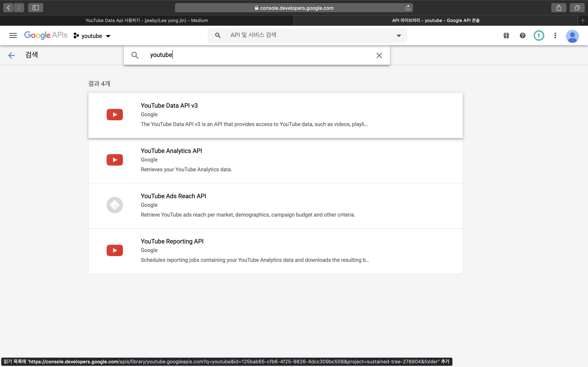Expand the API 및 서비스 검색 dropdown arrow
Screen dimensions: 588x367
tap(399, 36)
